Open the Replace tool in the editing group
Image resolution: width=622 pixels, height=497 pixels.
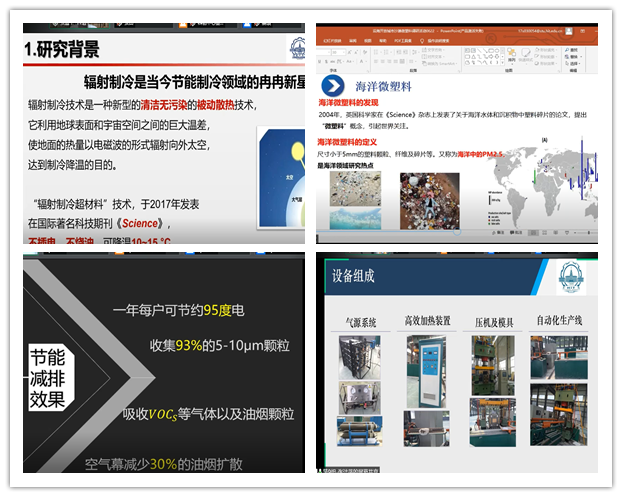574,57
